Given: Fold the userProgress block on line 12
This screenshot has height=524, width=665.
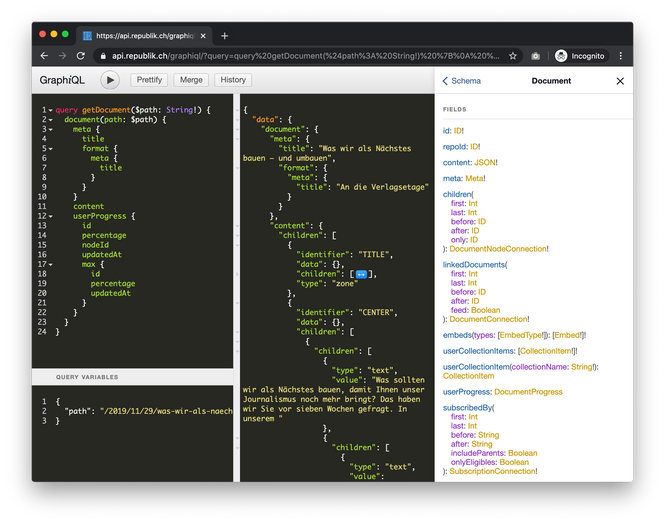Looking at the screenshot, I should point(51,216).
